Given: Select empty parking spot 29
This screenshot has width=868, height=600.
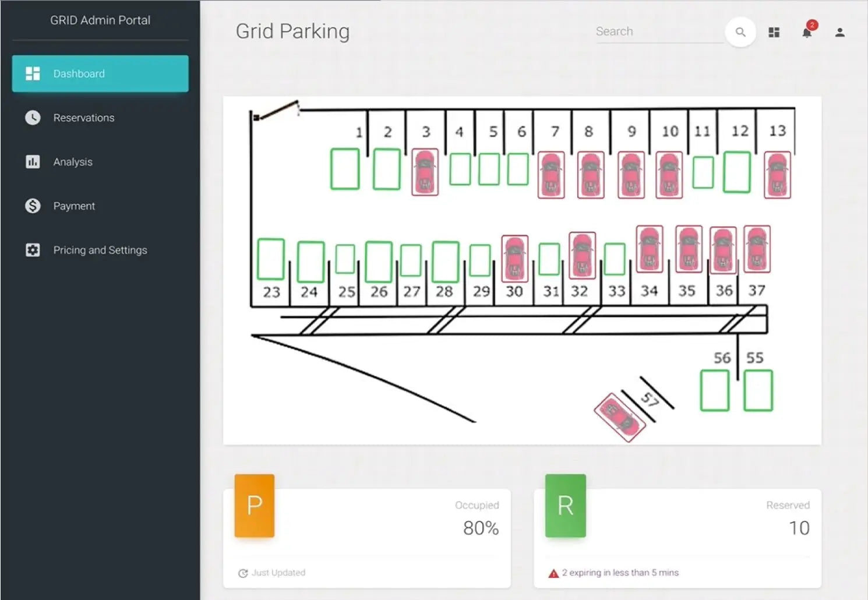Looking at the screenshot, I should pos(480,260).
